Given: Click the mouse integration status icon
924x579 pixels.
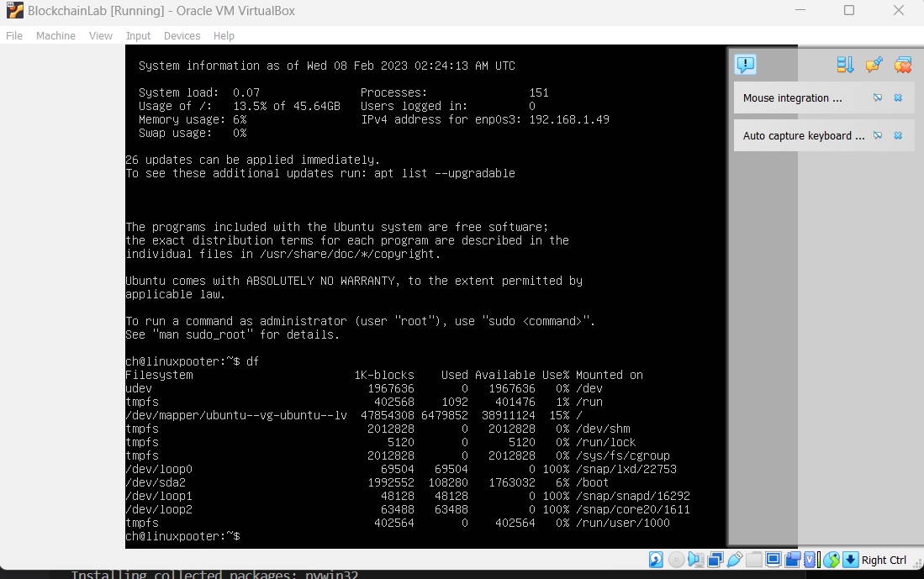Looking at the screenshot, I should coord(832,560).
